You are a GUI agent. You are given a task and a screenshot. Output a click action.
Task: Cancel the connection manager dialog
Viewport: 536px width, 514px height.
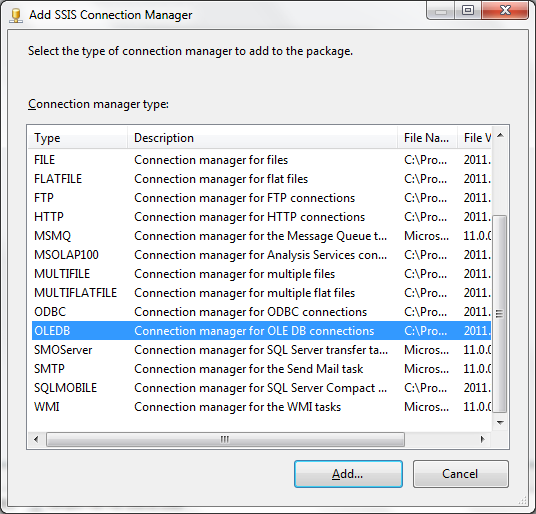coord(460,474)
